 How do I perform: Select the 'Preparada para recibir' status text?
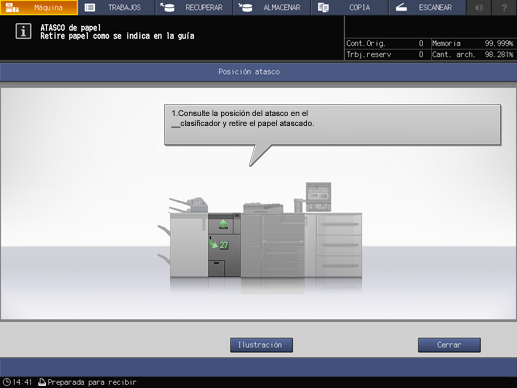coord(92,382)
